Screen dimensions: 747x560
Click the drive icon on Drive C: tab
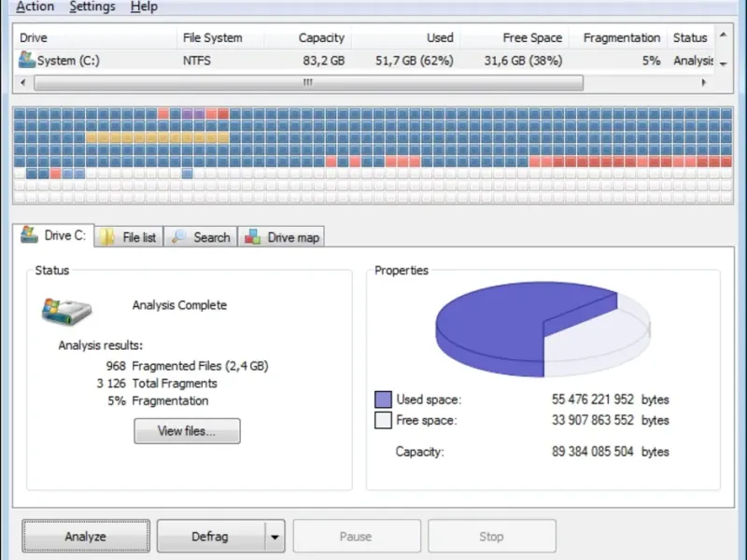click(29, 234)
